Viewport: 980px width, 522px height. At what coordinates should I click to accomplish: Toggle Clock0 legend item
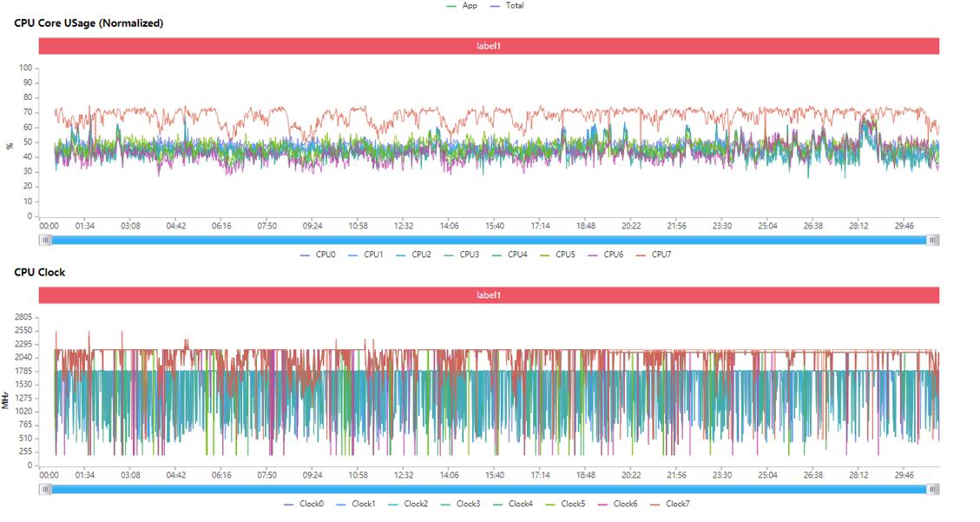(303, 504)
